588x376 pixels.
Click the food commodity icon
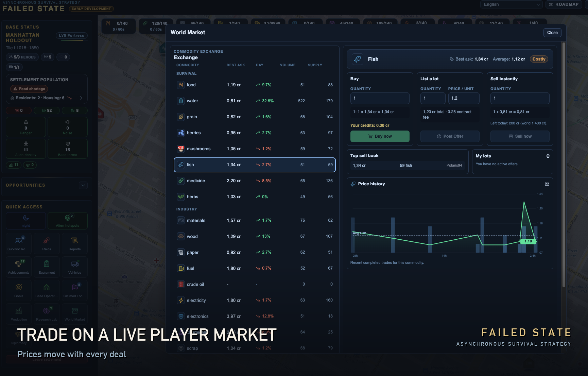point(181,85)
